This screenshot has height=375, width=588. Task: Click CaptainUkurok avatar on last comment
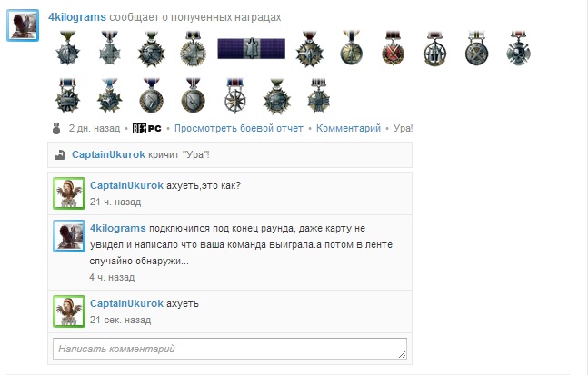click(x=69, y=311)
